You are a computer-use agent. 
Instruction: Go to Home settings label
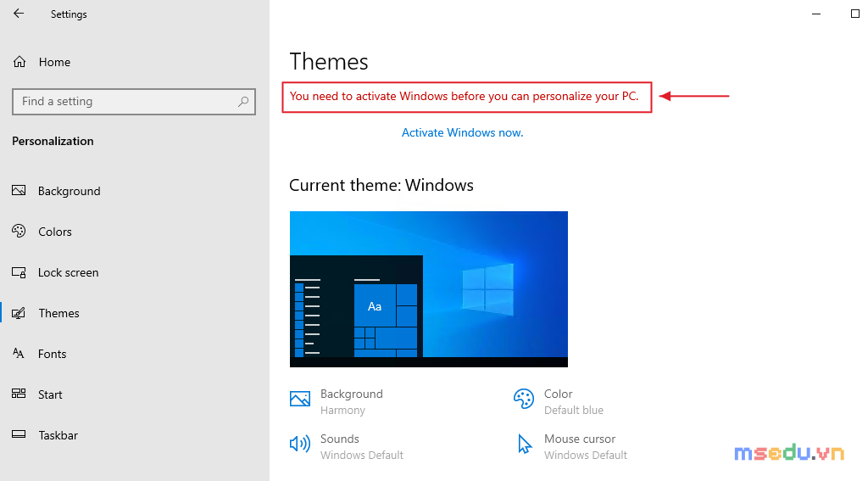tap(54, 62)
